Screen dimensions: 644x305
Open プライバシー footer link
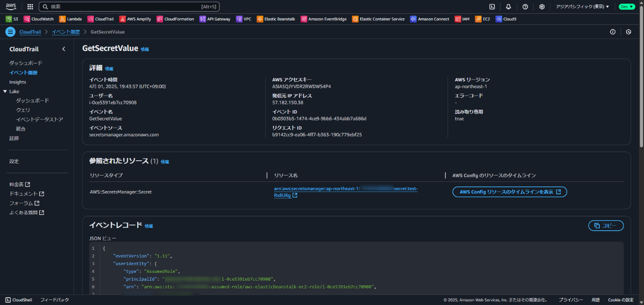571,300
